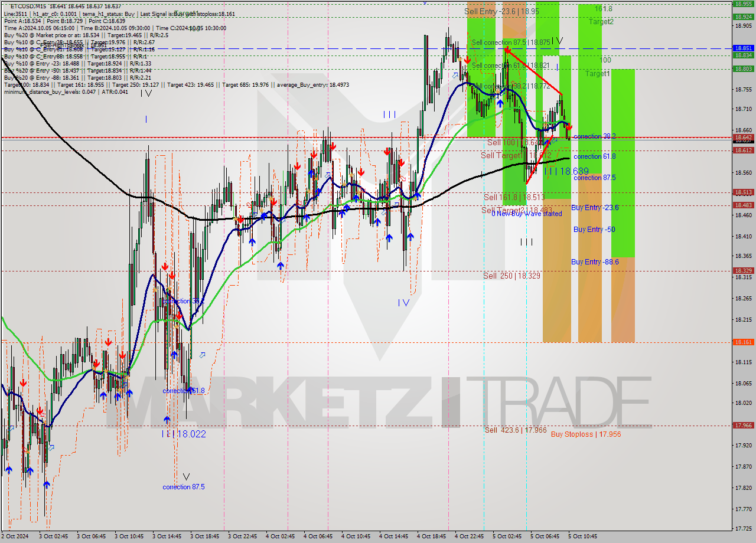Click the red 18.612 price tag
The width and height of the screenshot is (756, 543).
(744, 150)
